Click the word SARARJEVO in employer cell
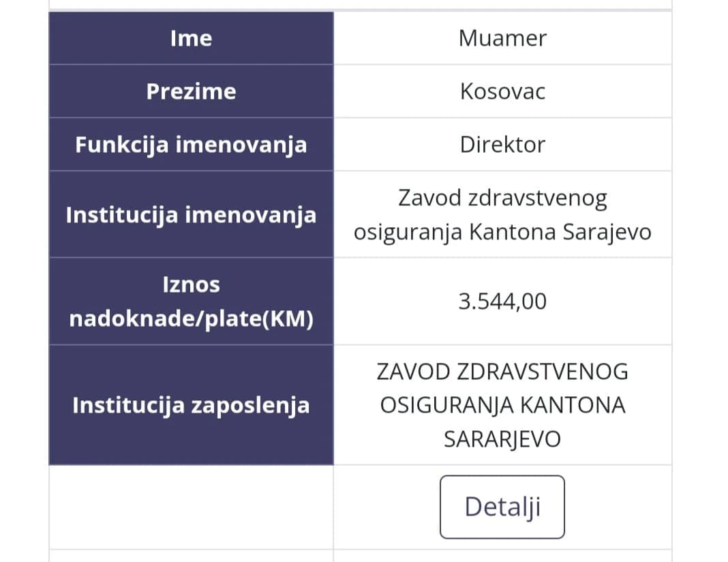The height and width of the screenshot is (562, 728). [502, 439]
